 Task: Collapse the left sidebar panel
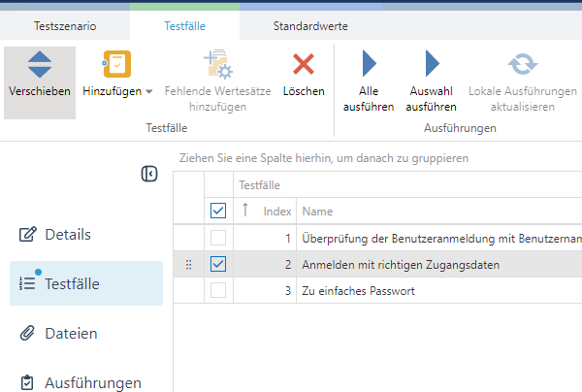coord(148,174)
